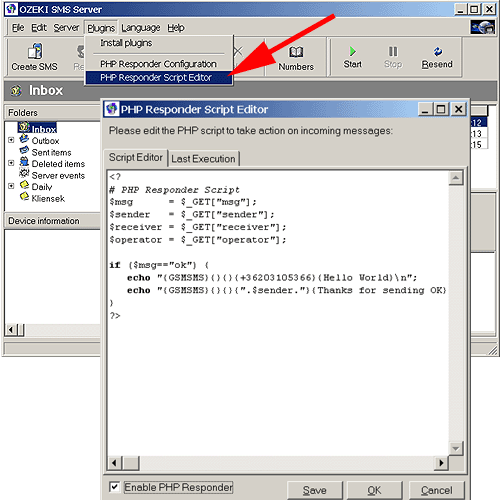Click PHP Responder Script Editor window icon
Image resolution: width=500 pixels, height=500 pixels.
tap(112, 109)
